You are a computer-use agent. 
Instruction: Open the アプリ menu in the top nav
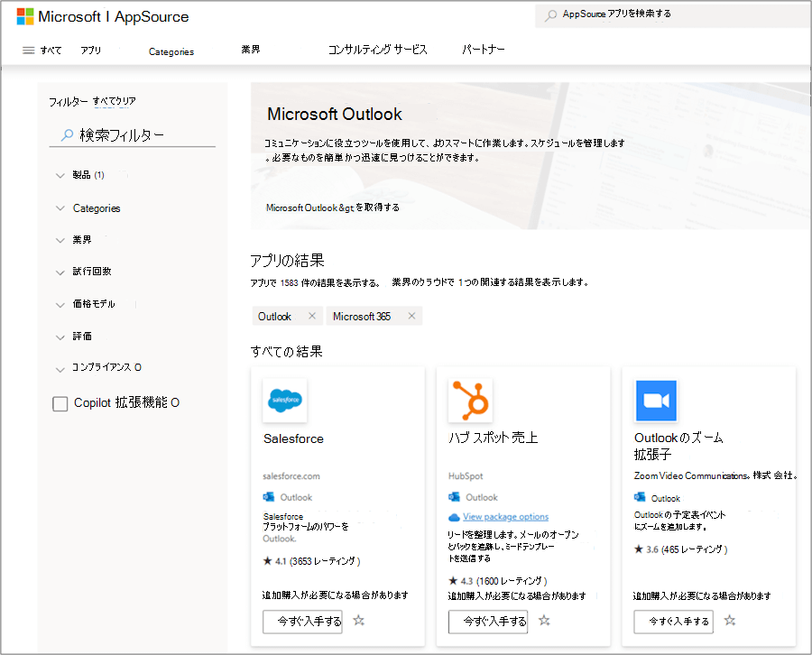(x=90, y=51)
